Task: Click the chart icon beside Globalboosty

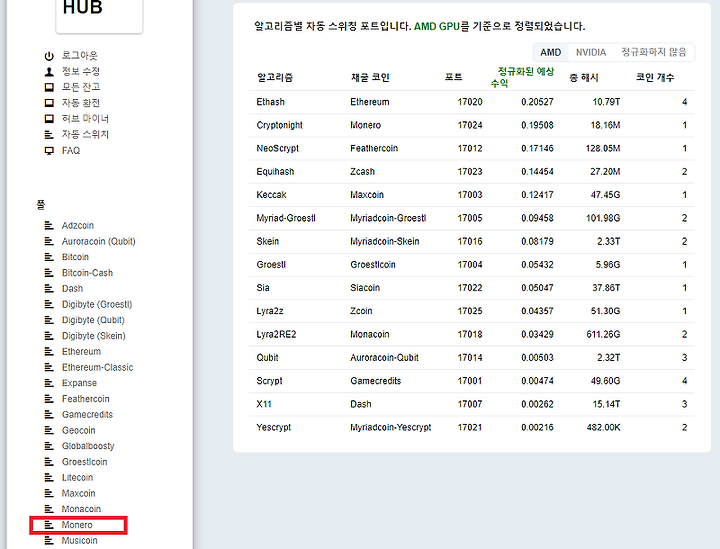Action: click(x=49, y=446)
